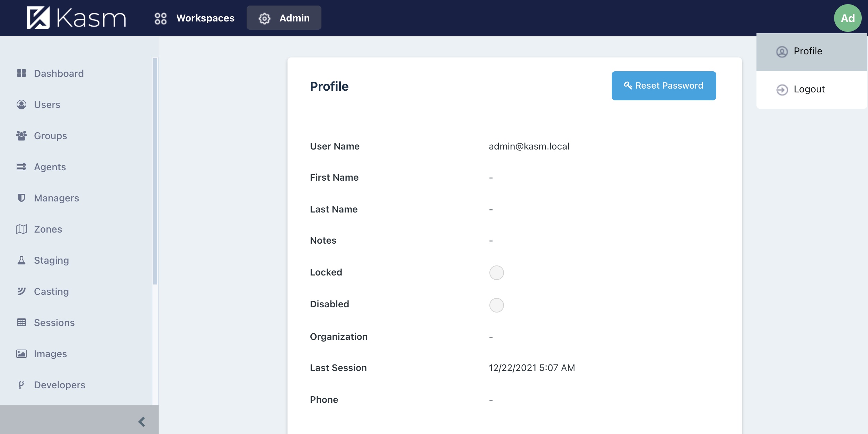The image size is (868, 434).
Task: Open Admin settings via gear button
Action: (264, 18)
